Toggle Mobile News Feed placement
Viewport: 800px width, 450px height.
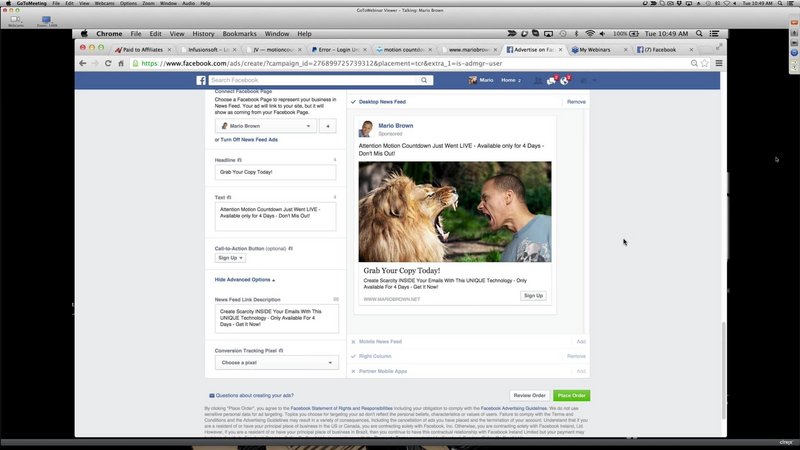point(353,342)
